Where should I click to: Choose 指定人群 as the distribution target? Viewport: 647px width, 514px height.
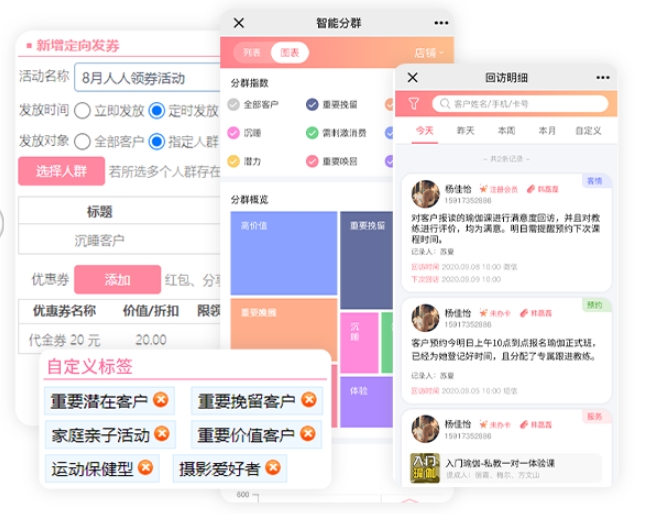point(156,141)
